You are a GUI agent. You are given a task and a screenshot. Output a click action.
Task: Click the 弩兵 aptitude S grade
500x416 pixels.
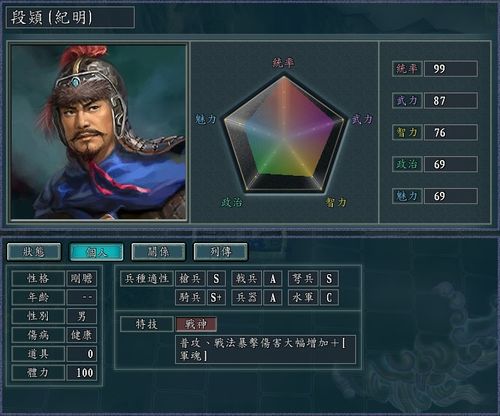tap(329, 279)
